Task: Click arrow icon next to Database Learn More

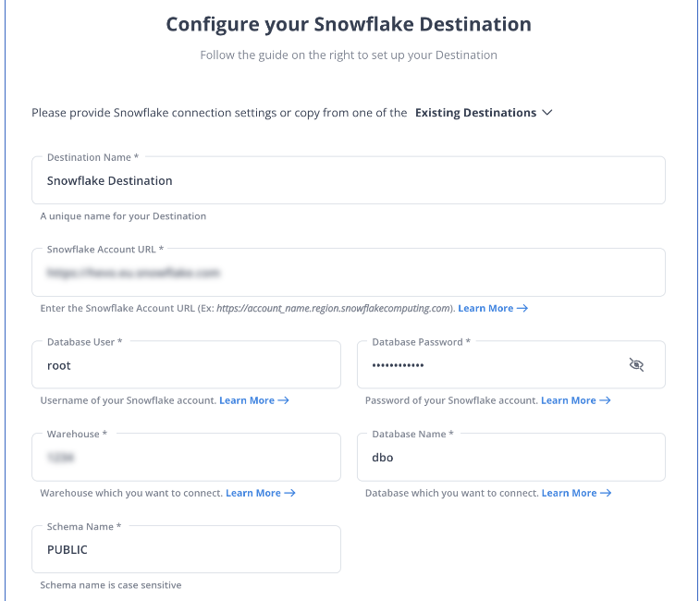Action: [606, 493]
